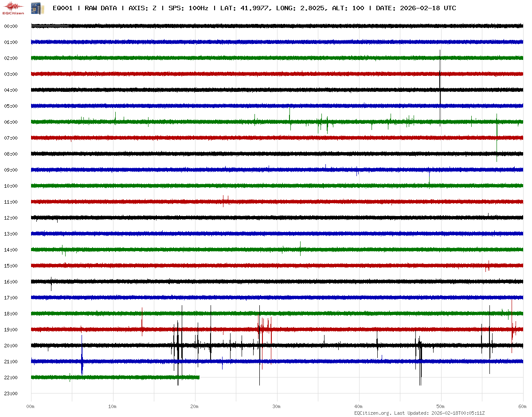This screenshot has width=532, height=417.
Task: Select the 00:00 hour row label
Action: [x=11, y=26]
